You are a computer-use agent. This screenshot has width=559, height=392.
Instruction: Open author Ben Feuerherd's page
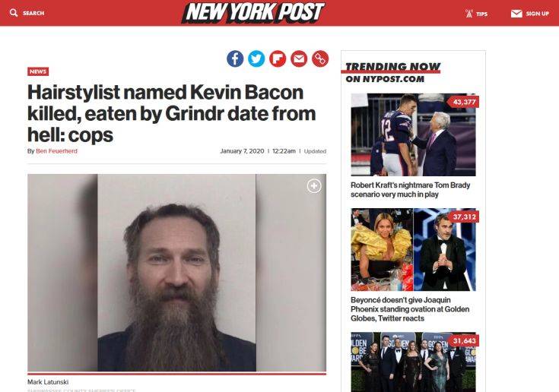point(57,151)
